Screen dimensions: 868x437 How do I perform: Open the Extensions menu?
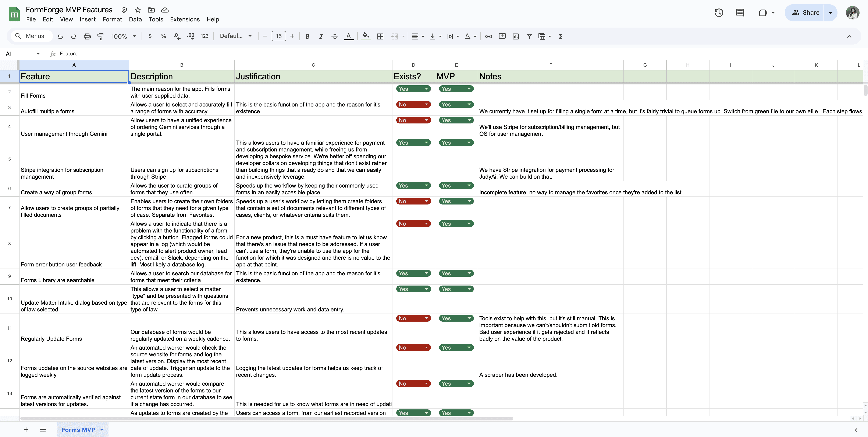tap(185, 20)
